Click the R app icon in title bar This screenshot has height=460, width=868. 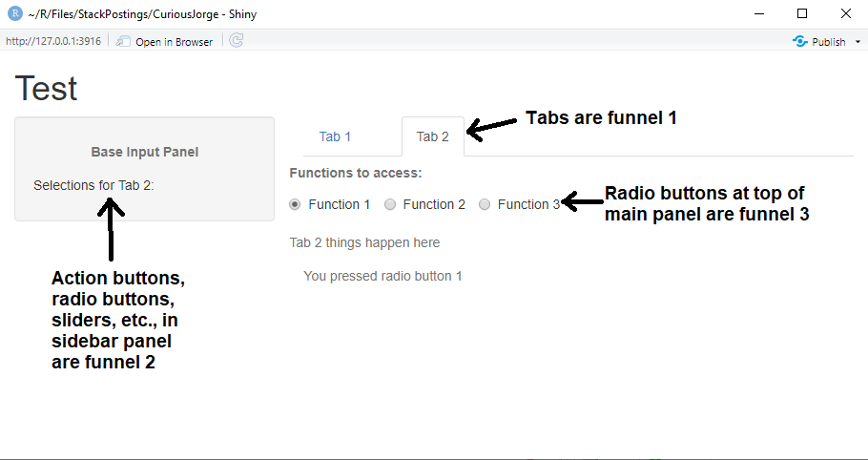pos(15,13)
